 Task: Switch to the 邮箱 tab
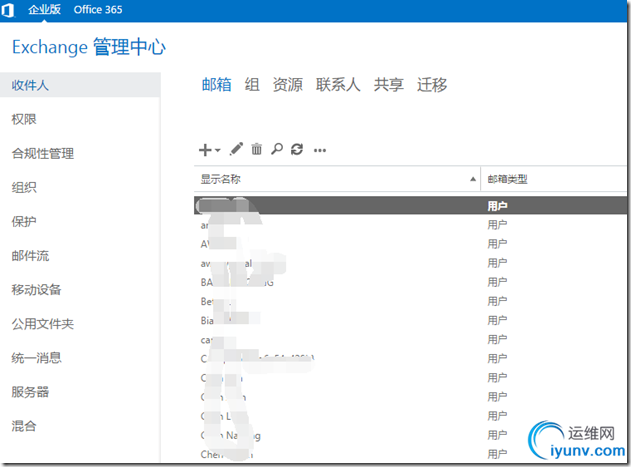point(217,85)
